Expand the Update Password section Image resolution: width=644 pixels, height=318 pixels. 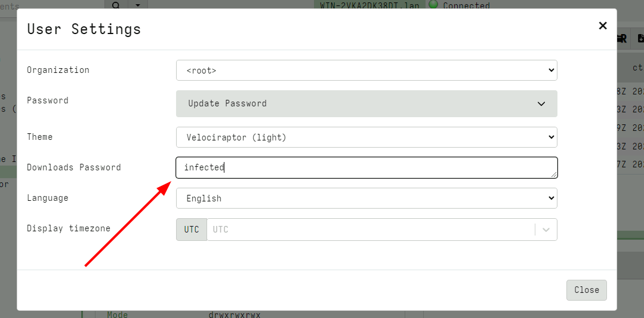coord(366,103)
